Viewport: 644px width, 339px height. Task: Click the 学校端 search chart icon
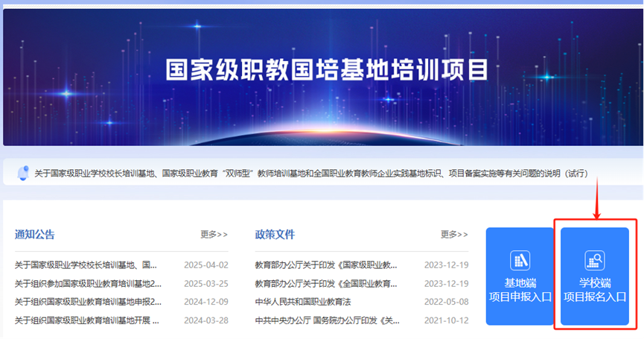click(x=595, y=261)
